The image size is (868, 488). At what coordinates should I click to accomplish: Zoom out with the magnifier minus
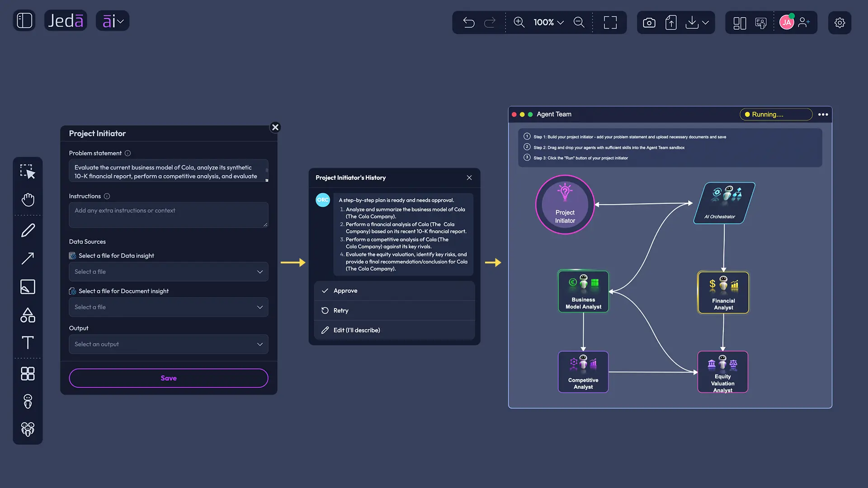point(579,22)
